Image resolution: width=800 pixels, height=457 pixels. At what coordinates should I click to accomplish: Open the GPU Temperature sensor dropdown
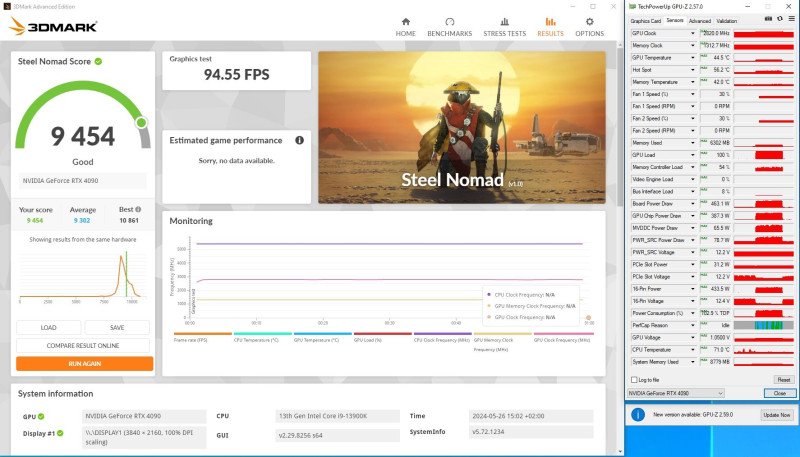point(692,58)
